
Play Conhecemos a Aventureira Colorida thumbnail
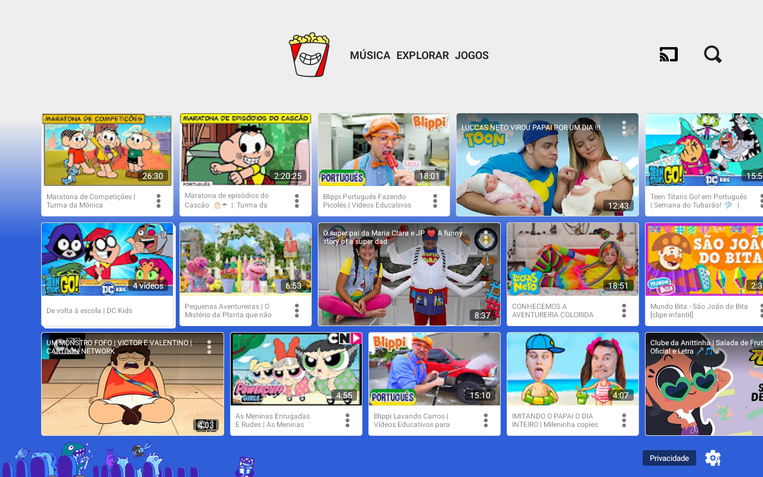pyautogui.click(x=573, y=259)
